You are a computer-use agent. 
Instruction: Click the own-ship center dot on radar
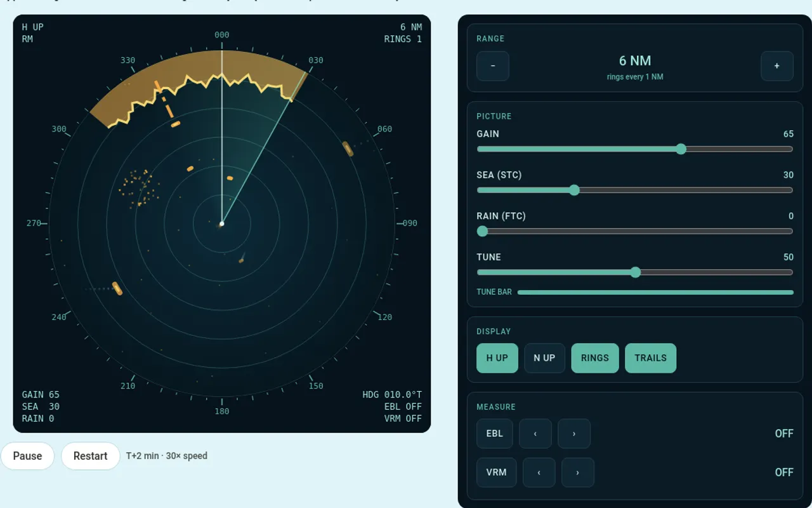(x=221, y=224)
